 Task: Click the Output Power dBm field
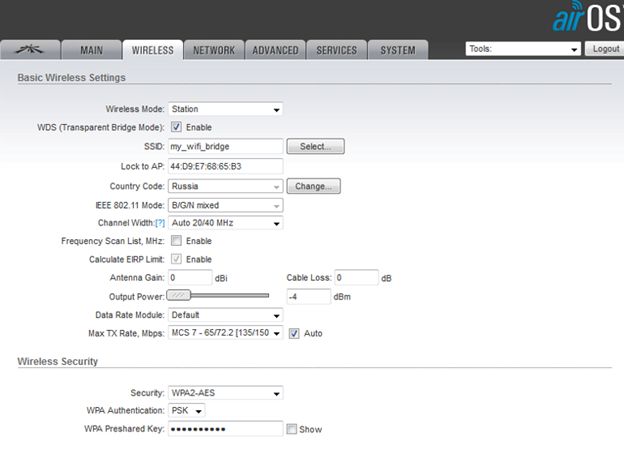(308, 296)
